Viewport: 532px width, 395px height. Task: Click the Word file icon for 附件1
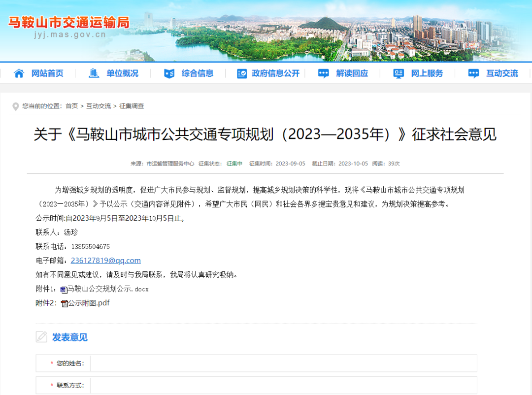click(64, 290)
